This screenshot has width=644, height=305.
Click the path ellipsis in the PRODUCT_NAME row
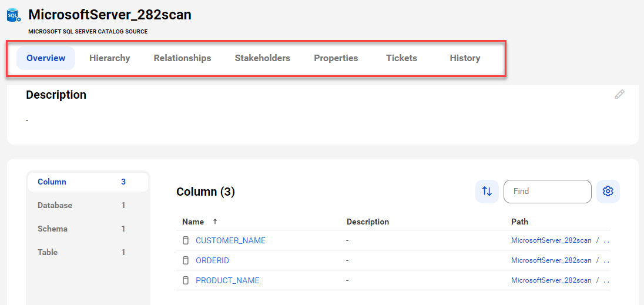coord(606,280)
